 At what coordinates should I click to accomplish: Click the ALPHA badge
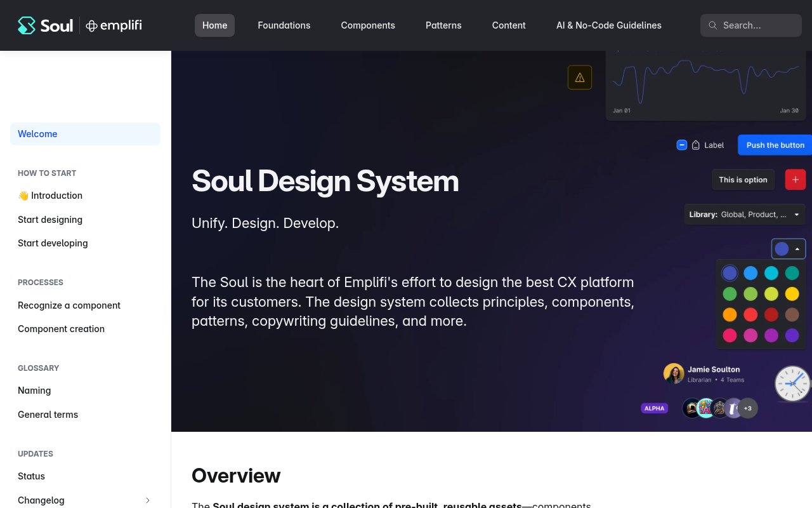pos(654,408)
